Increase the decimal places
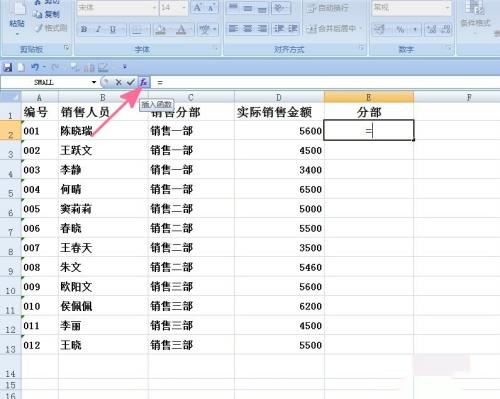500x399 pixels. pyautogui.click(x=432, y=29)
